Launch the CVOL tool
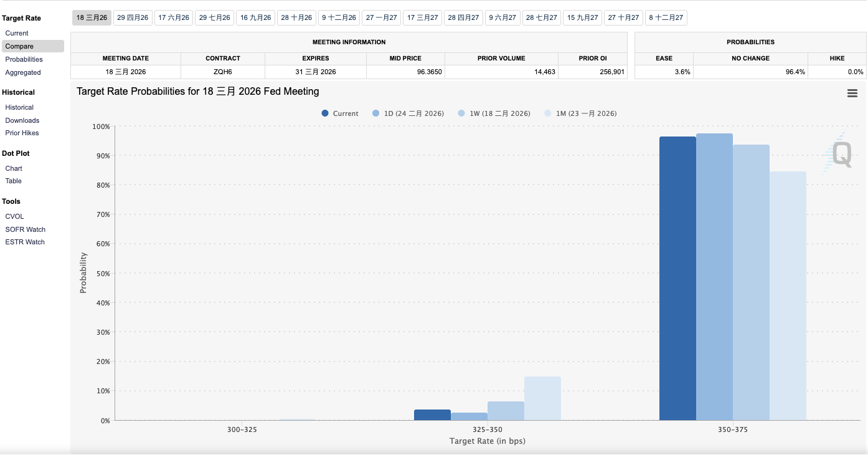This screenshot has height=460, width=868. click(14, 216)
